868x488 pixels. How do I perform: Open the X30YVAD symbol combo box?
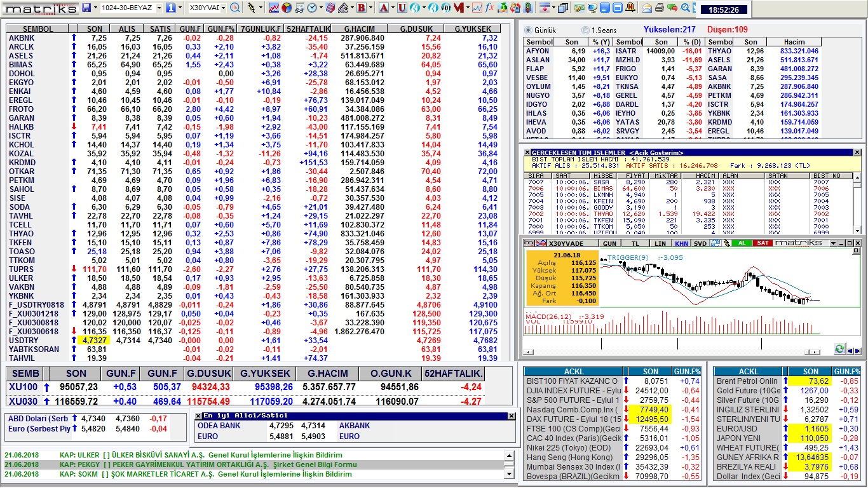(208, 8)
